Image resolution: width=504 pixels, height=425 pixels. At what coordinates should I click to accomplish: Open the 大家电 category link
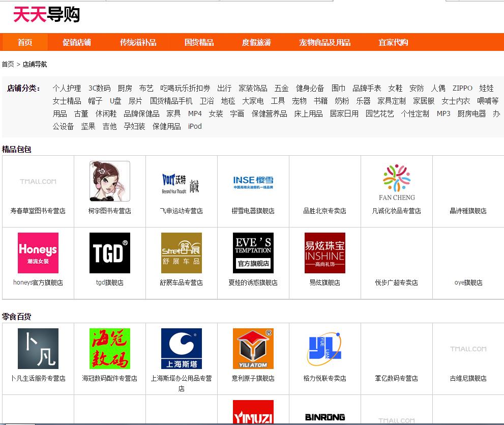tap(253, 101)
